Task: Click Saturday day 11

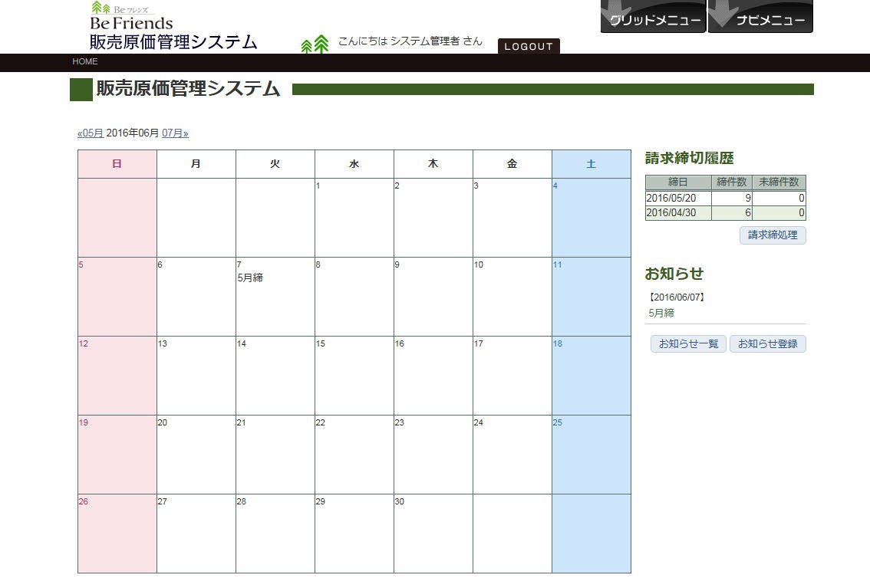Action: [592, 297]
